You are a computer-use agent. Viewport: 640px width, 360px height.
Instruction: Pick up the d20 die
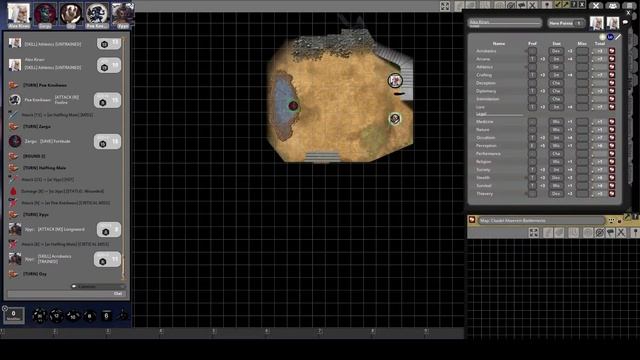[x=40, y=316]
